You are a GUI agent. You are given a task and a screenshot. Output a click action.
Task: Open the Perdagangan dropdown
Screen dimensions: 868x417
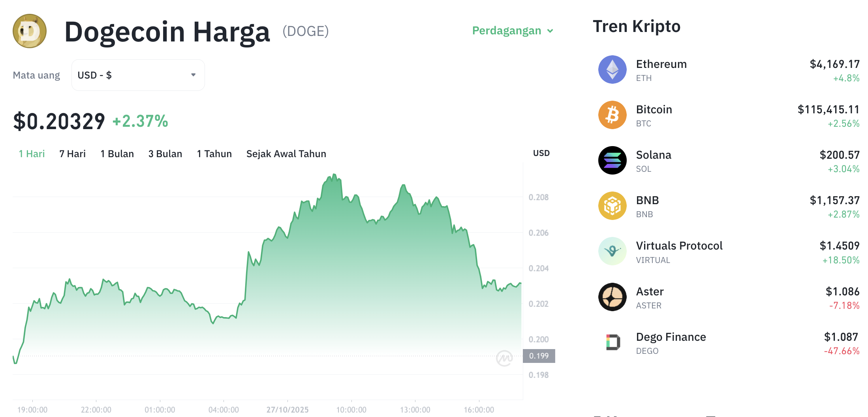(513, 31)
